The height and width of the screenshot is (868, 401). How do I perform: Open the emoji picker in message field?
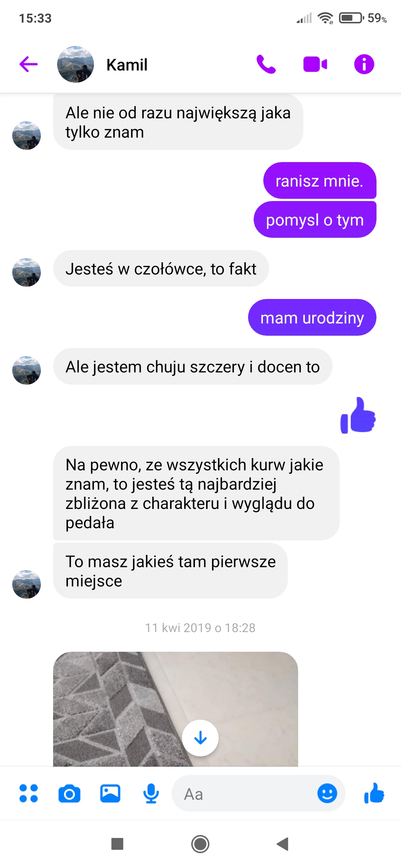(327, 793)
